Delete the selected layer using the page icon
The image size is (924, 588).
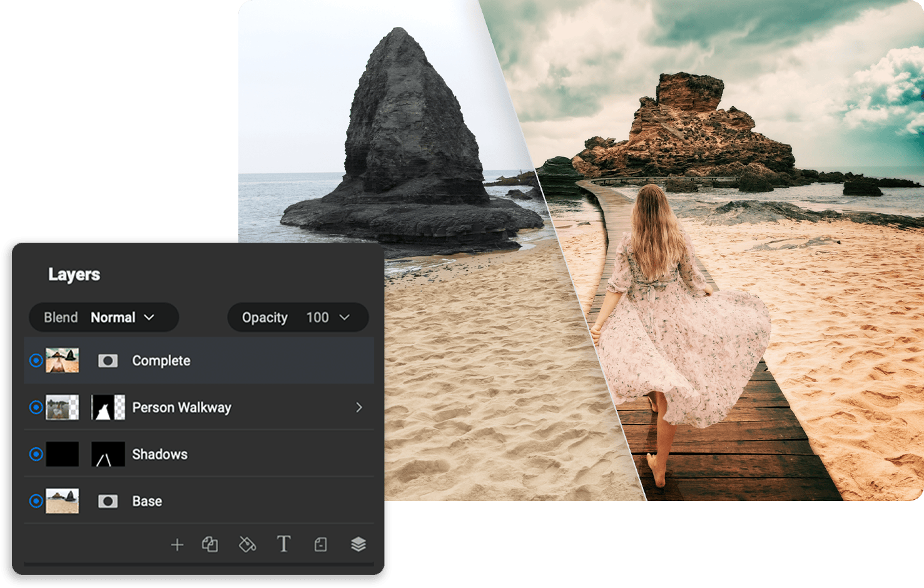coord(320,545)
